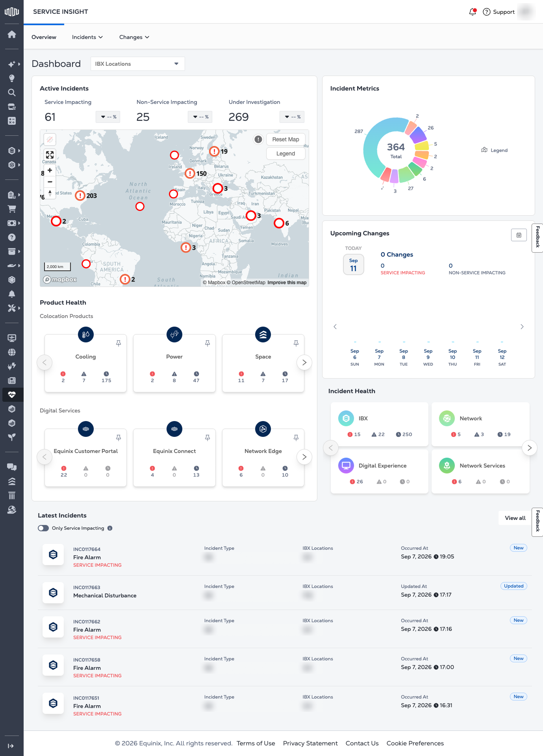Select the Service Insight heartbeat sidebar icon

tap(12, 395)
